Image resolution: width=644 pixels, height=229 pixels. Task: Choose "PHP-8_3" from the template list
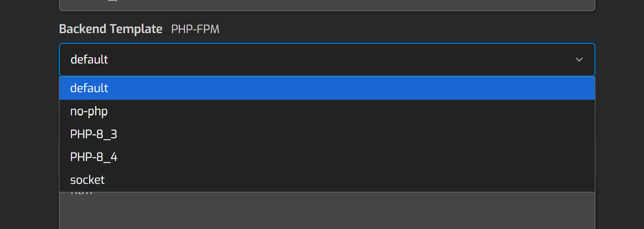[x=93, y=134]
